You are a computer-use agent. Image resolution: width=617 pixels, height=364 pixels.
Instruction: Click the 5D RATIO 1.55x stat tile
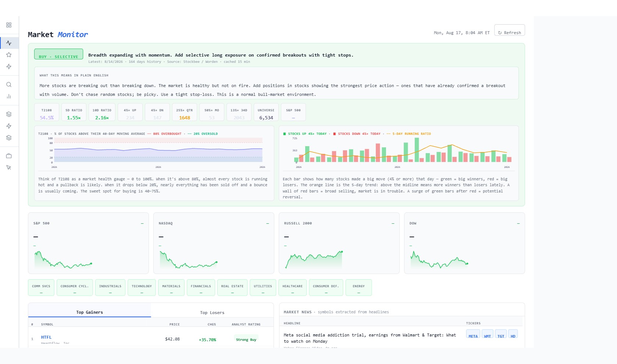tap(74, 112)
